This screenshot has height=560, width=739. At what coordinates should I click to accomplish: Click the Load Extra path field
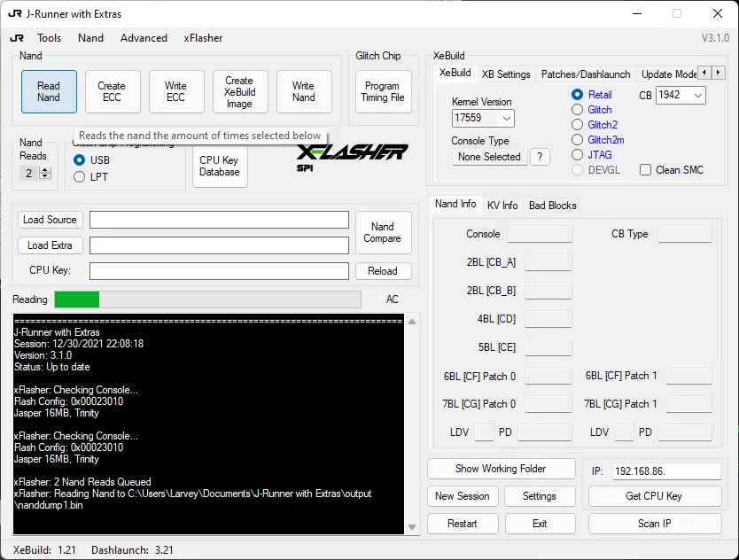tap(219, 245)
